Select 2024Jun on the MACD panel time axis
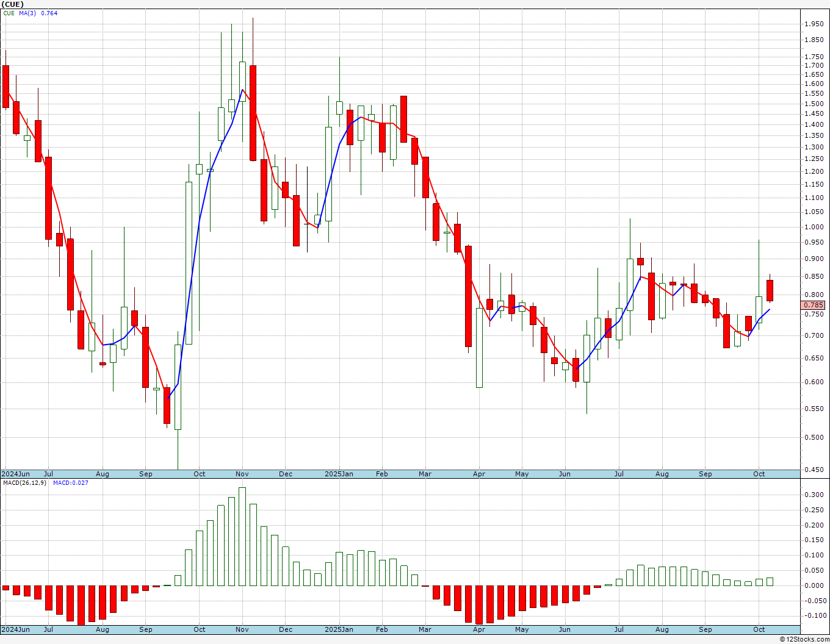830x644 pixels. [15, 629]
